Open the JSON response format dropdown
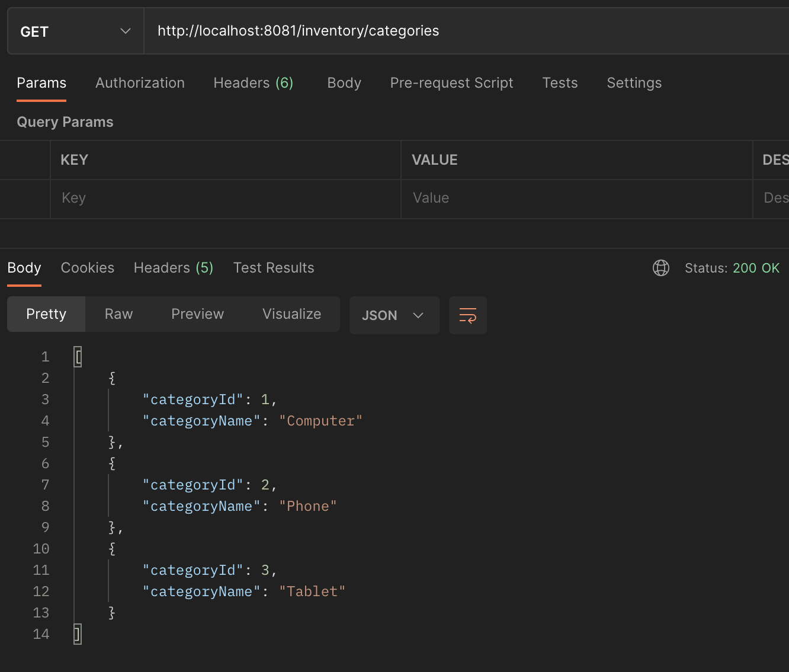The width and height of the screenshot is (789, 672). tap(393, 315)
